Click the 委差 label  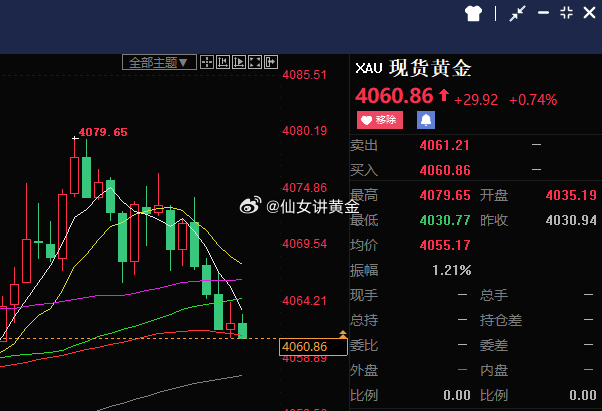pyautogui.click(x=494, y=345)
